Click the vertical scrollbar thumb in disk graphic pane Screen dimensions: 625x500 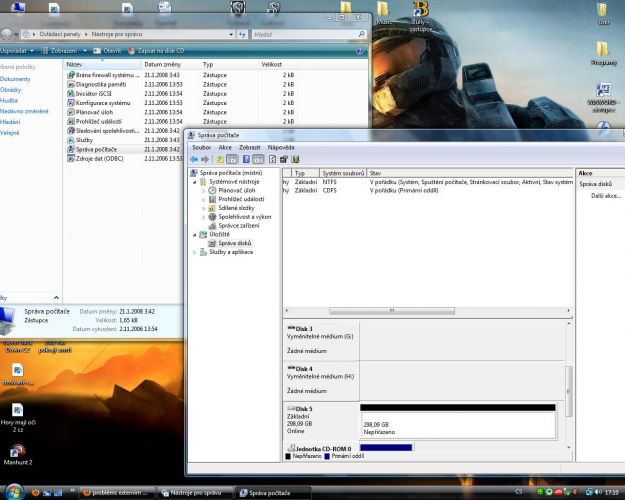(569, 391)
